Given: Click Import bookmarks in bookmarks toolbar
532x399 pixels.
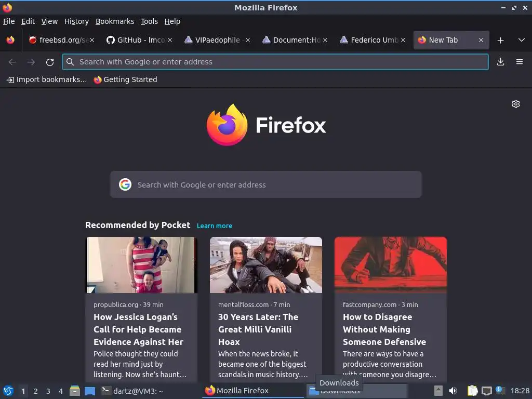Looking at the screenshot, I should (47, 79).
